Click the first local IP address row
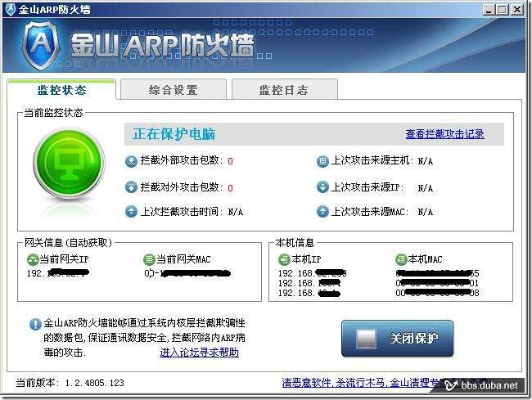Viewport: 532px width, 400px height. 312,273
